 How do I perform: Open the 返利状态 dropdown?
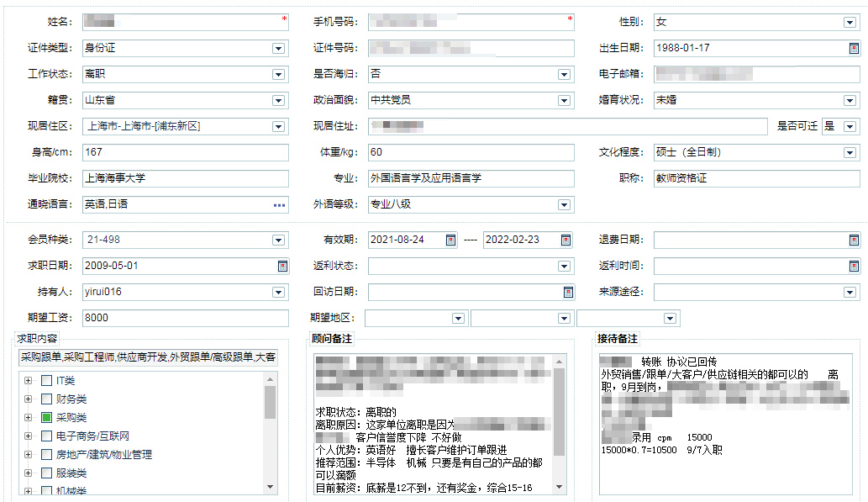point(564,266)
